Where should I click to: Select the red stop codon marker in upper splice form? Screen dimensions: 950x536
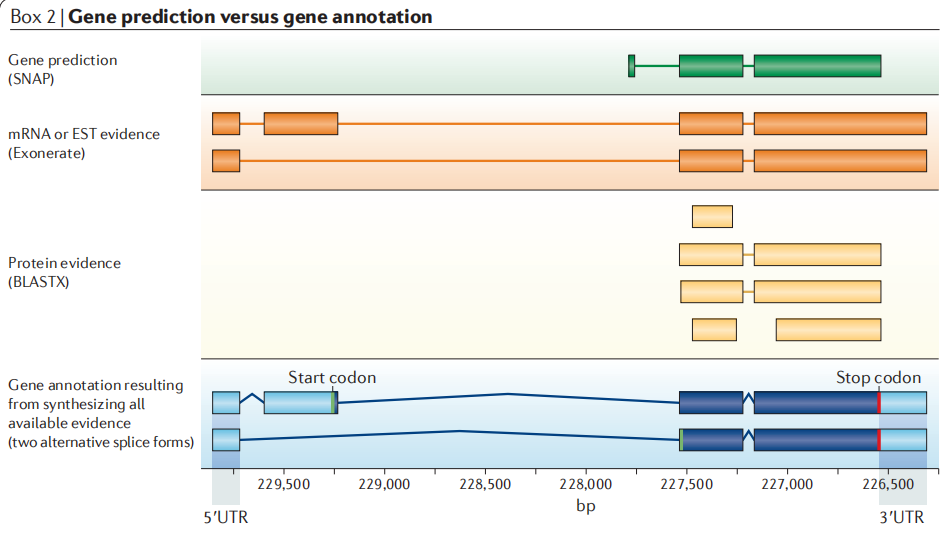pyautogui.click(x=879, y=403)
